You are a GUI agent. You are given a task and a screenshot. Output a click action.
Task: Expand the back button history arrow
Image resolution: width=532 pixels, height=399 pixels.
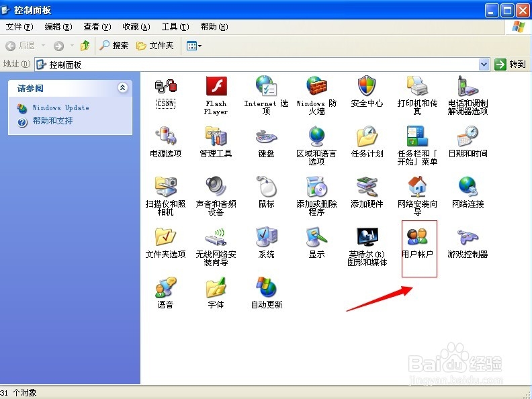click(x=44, y=45)
